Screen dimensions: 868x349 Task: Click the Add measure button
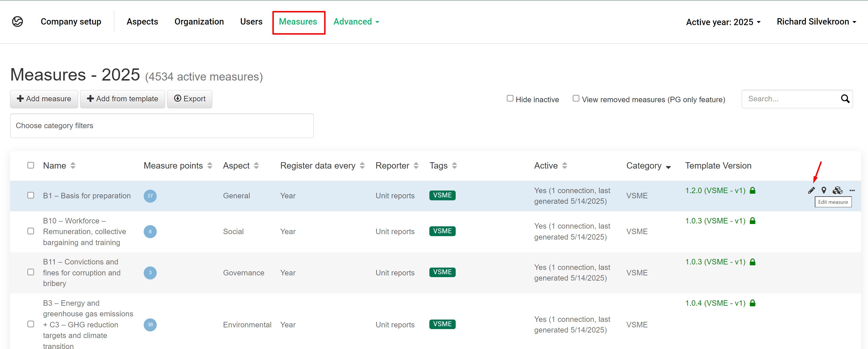pos(44,99)
